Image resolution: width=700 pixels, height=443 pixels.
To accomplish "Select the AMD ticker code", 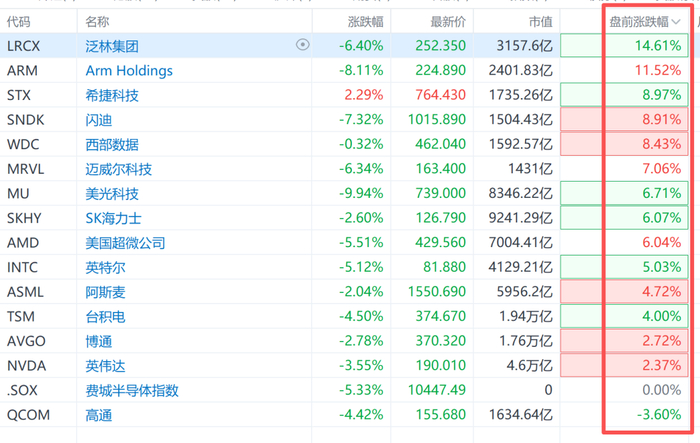I will click(x=23, y=242).
